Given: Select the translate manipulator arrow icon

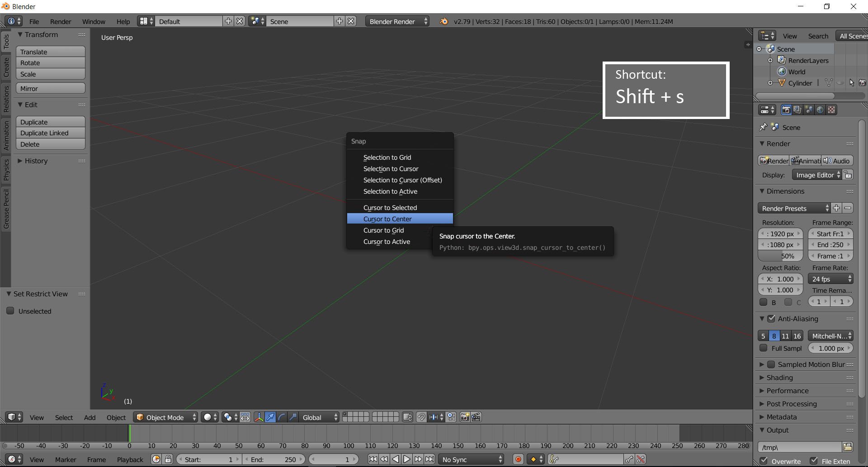Looking at the screenshot, I should tap(270, 417).
